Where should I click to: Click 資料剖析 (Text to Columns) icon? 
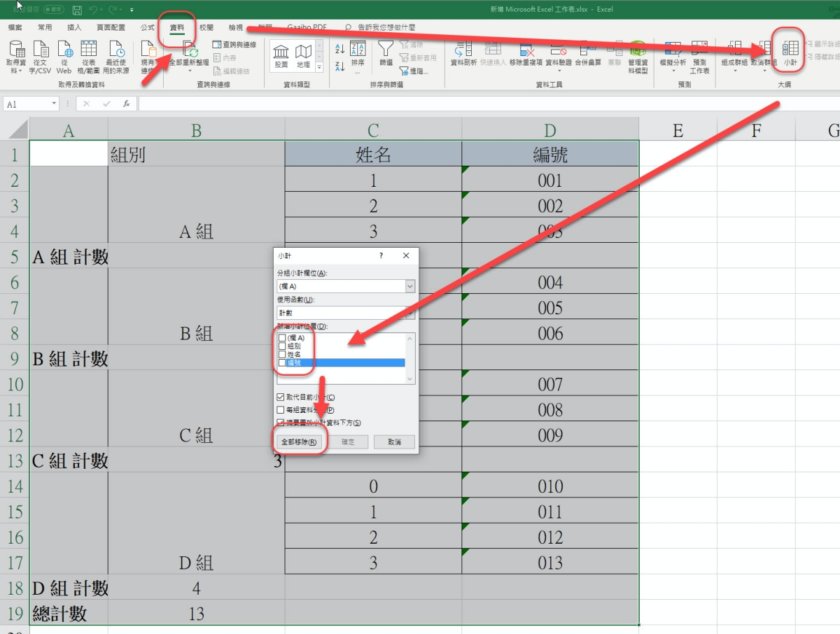click(x=463, y=52)
